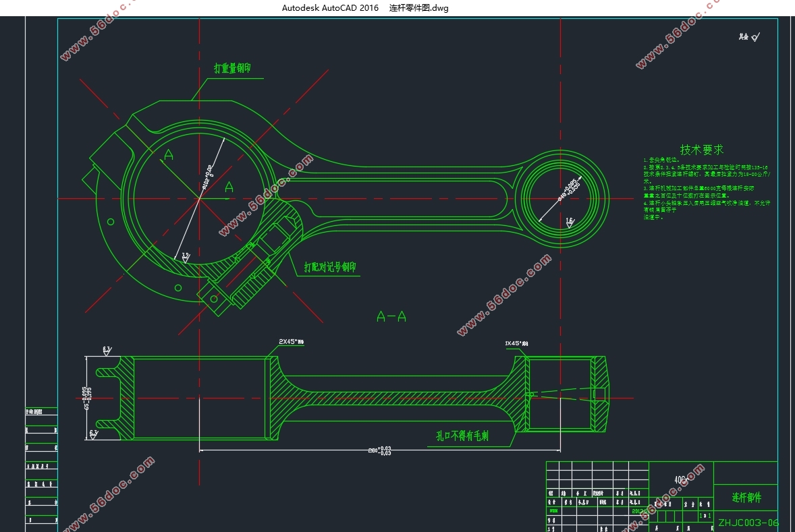The image size is (795, 532).
Task: Click the window title 连杆零件图.dwg
Action: [x=419, y=7]
